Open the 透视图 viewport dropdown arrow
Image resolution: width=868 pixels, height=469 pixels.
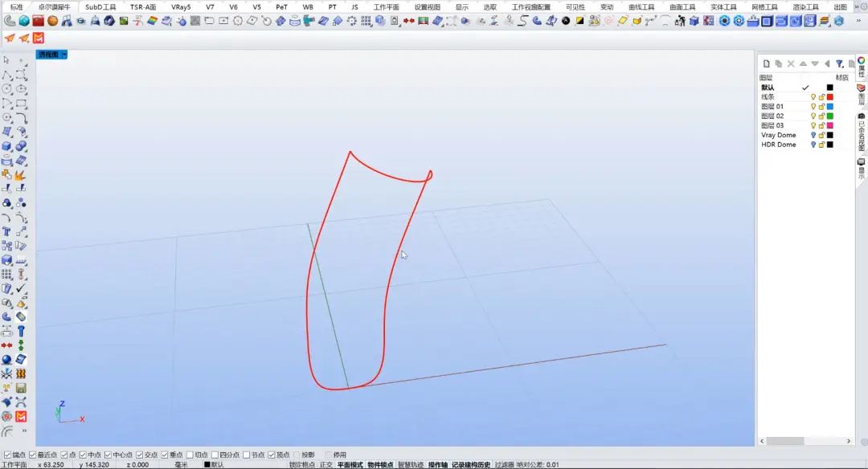pos(64,55)
